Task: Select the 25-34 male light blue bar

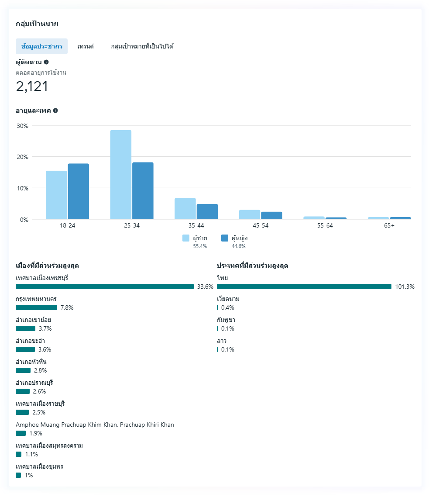Action: click(x=121, y=175)
